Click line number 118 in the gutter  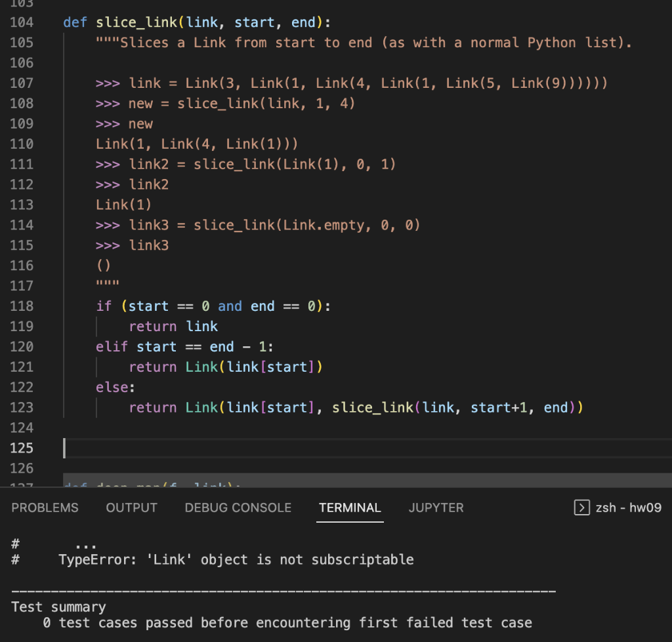(x=22, y=306)
